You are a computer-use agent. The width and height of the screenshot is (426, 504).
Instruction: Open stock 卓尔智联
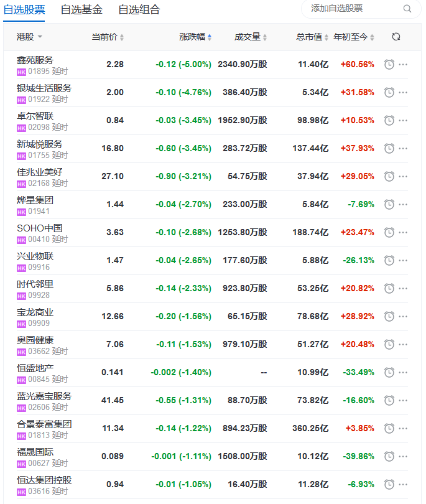coord(35,116)
